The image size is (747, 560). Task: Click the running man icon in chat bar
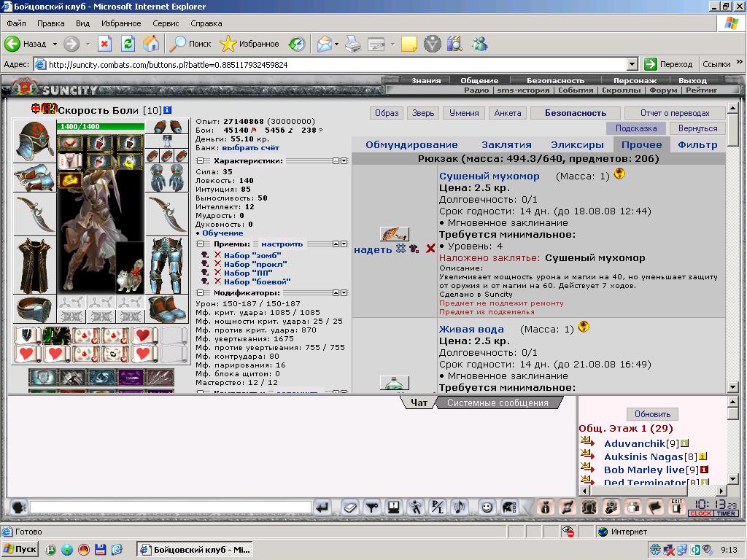(x=415, y=507)
